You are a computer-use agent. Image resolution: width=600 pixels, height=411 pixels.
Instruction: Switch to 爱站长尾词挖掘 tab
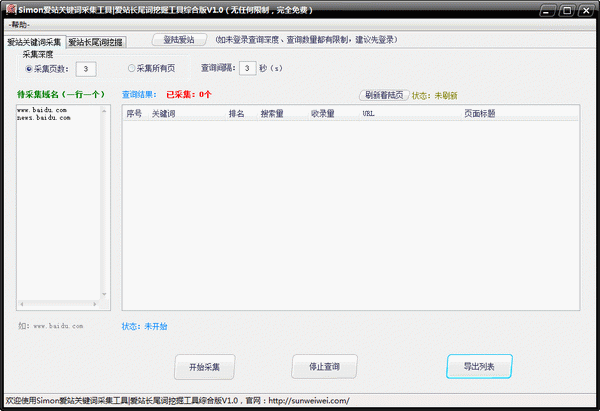click(x=96, y=43)
